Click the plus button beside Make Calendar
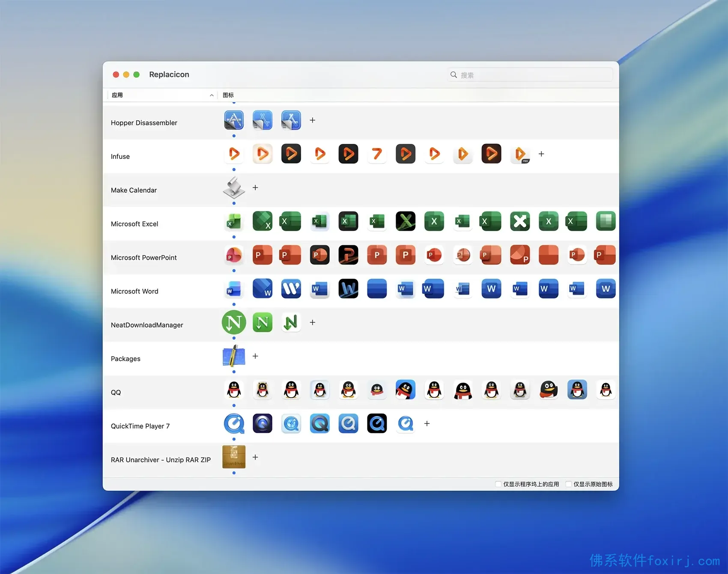 coord(255,187)
